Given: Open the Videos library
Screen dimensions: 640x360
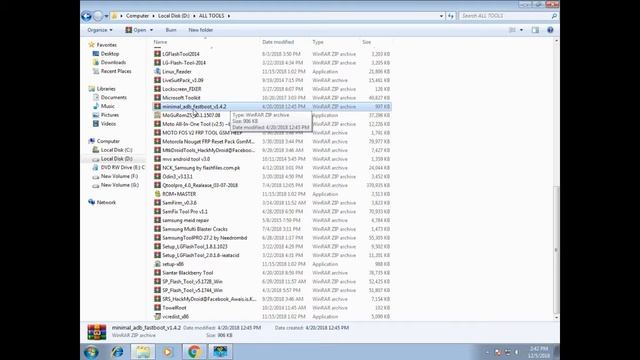Looking at the screenshot, I should tap(108, 124).
